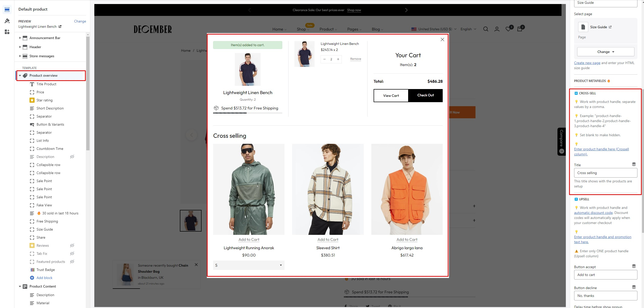Click the dynamic source icon beside Title field
The image size is (644, 308).
pos(634,164)
